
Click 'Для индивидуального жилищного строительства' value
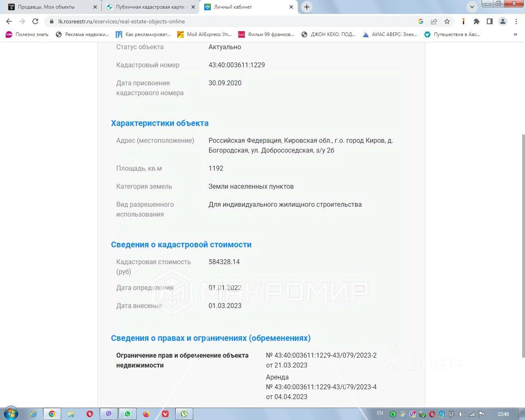[285, 204]
